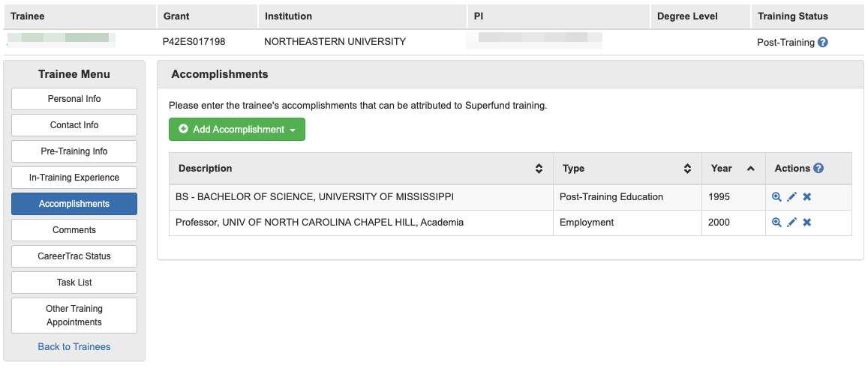
Task: Sort the table by Type column
Action: click(x=687, y=169)
